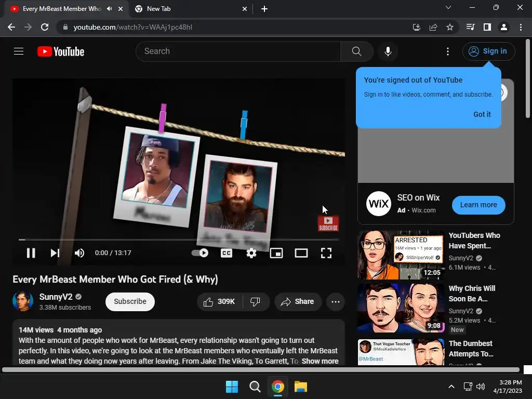Subscribe to SunnyV2 channel

click(130, 302)
